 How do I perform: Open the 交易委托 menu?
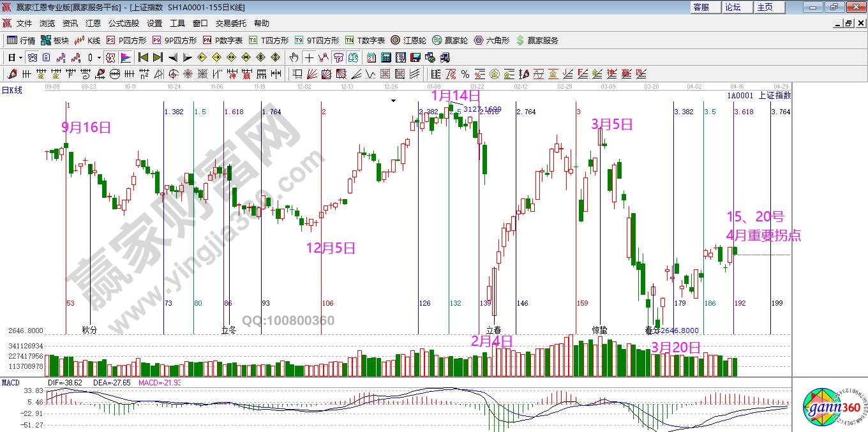[230, 23]
